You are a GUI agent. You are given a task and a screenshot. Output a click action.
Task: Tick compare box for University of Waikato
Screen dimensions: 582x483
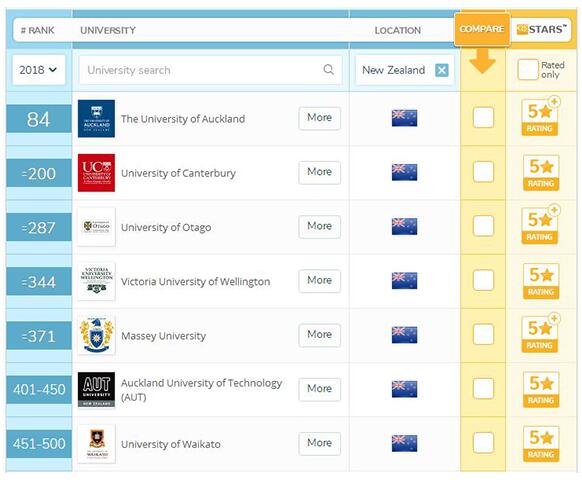click(x=483, y=443)
